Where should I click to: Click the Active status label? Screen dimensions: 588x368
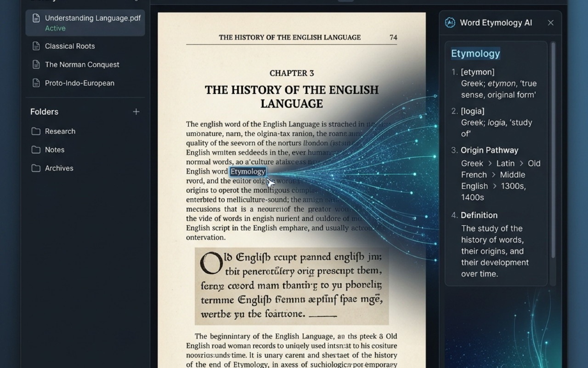55,28
